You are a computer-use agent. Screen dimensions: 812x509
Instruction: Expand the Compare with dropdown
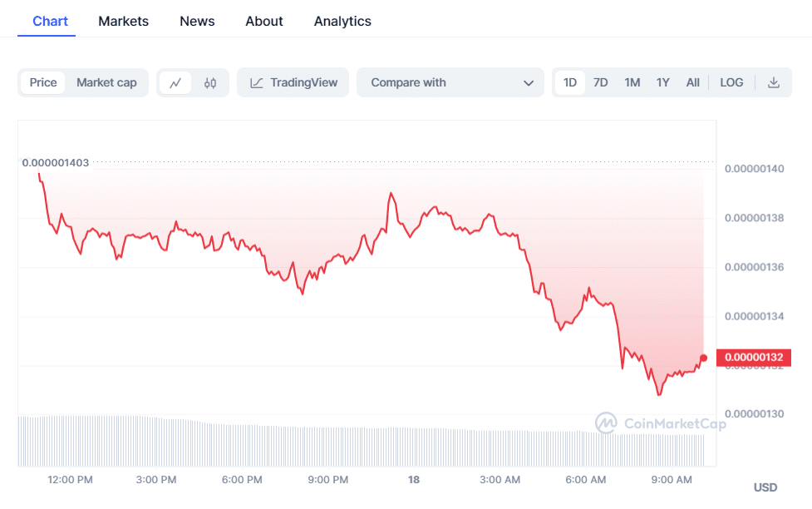click(450, 82)
